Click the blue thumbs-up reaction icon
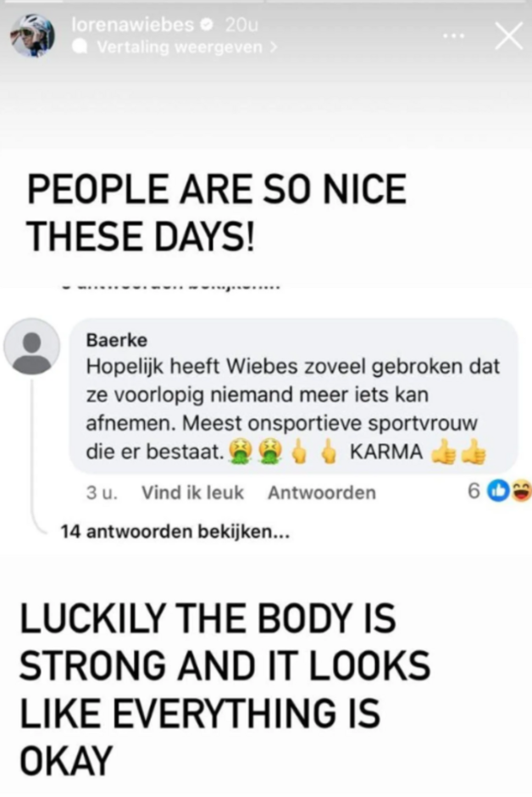The height and width of the screenshot is (797, 532). click(497, 491)
